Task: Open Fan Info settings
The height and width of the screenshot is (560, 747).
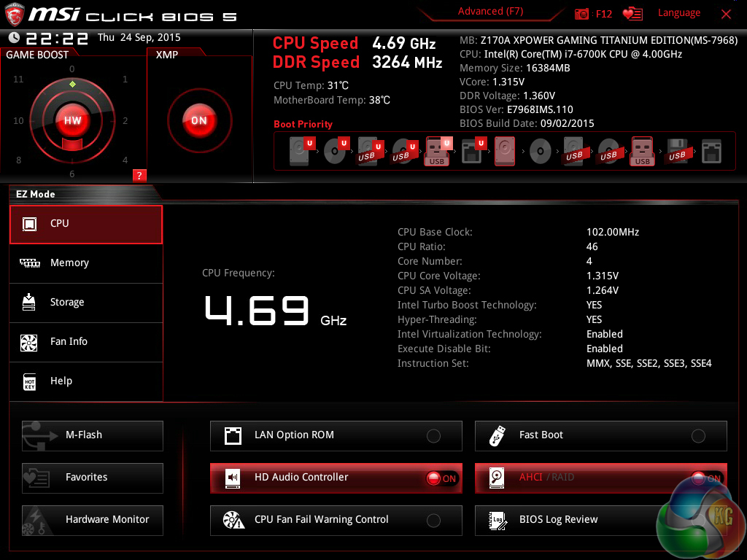Action: (85, 342)
